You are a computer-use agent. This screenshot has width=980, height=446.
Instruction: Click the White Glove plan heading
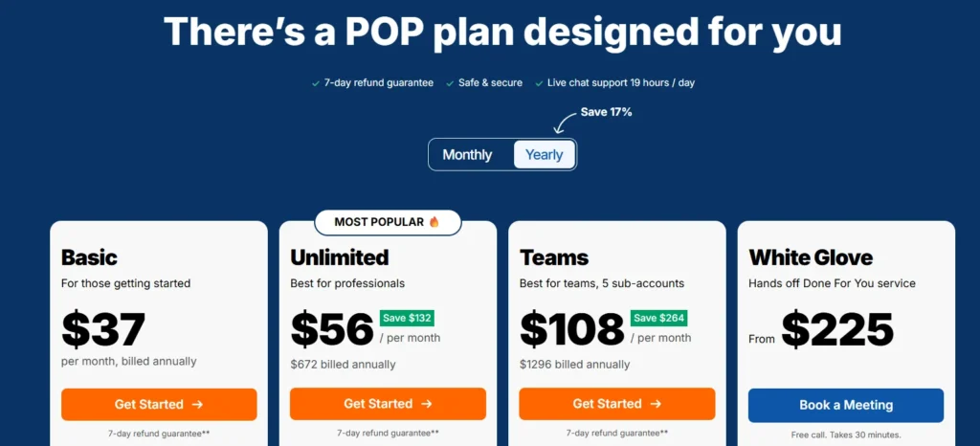tap(811, 257)
